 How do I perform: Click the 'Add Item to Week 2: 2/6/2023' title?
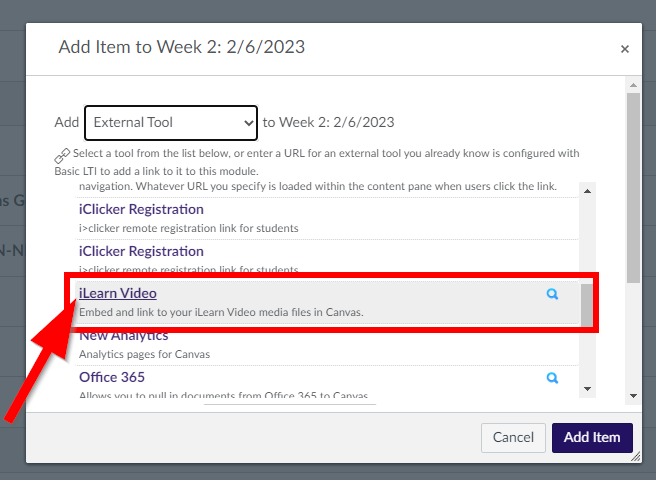pyautogui.click(x=182, y=47)
